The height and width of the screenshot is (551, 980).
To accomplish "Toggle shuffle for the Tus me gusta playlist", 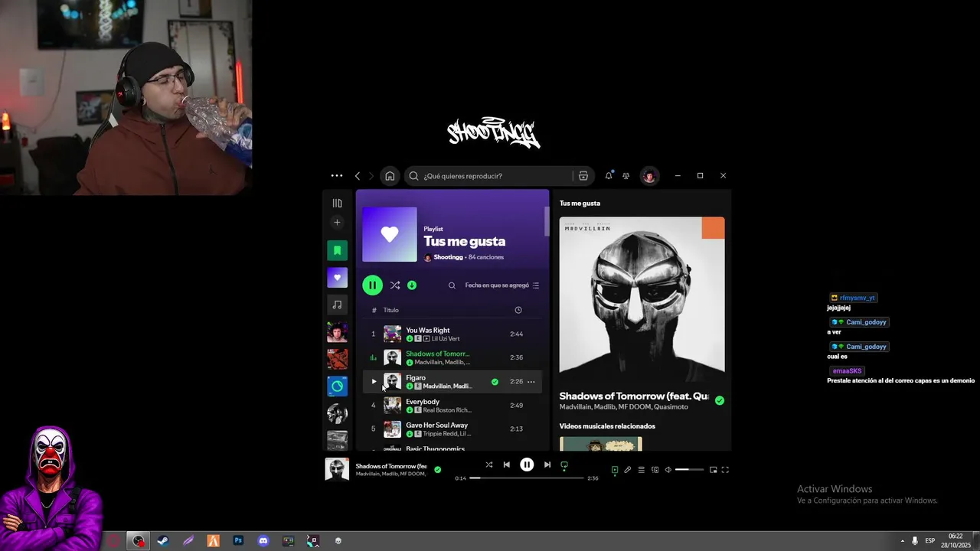I will pos(395,285).
